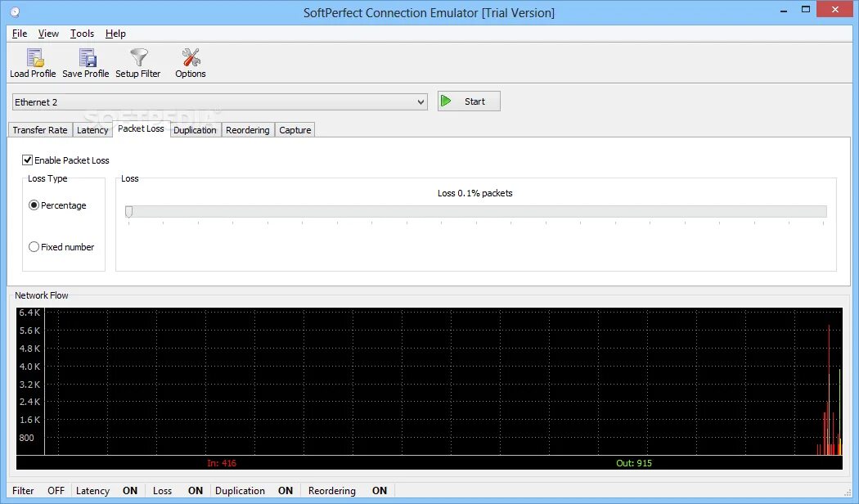The image size is (859, 504).
Task: Click the Reordering ON status entry
Action: click(348, 490)
